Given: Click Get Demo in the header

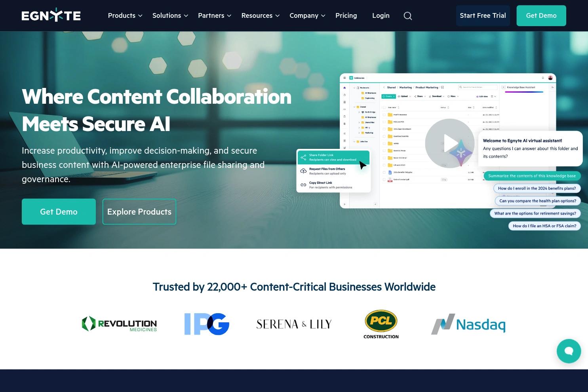Looking at the screenshot, I should [x=541, y=16].
